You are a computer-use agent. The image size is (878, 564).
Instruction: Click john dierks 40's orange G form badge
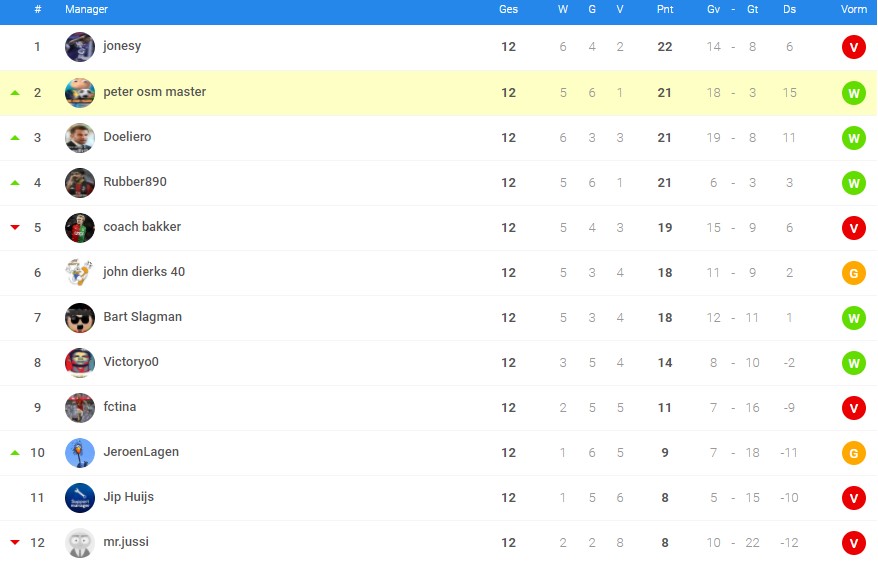(x=853, y=273)
